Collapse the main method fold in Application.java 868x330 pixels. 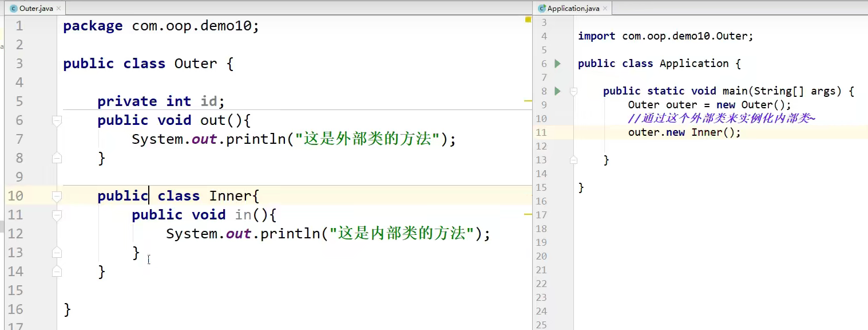pyautogui.click(x=573, y=91)
